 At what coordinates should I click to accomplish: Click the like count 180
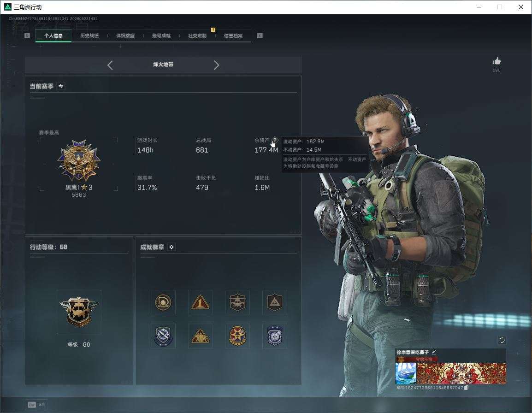tap(497, 70)
